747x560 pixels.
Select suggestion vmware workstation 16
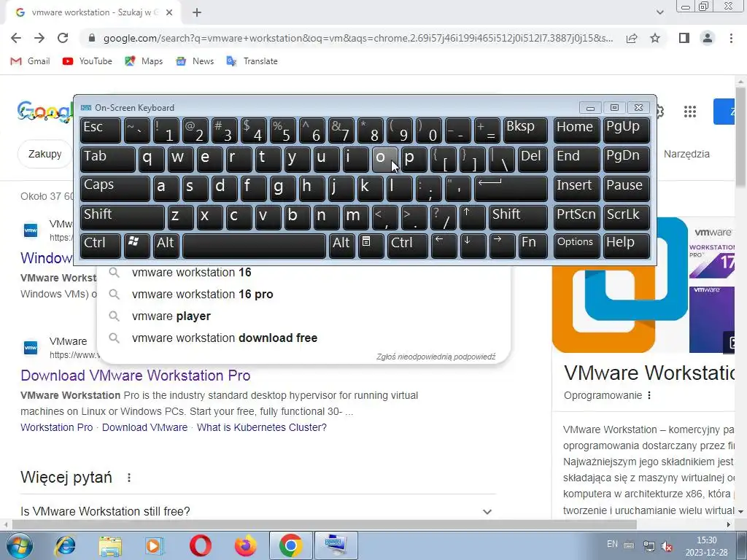(x=303, y=273)
